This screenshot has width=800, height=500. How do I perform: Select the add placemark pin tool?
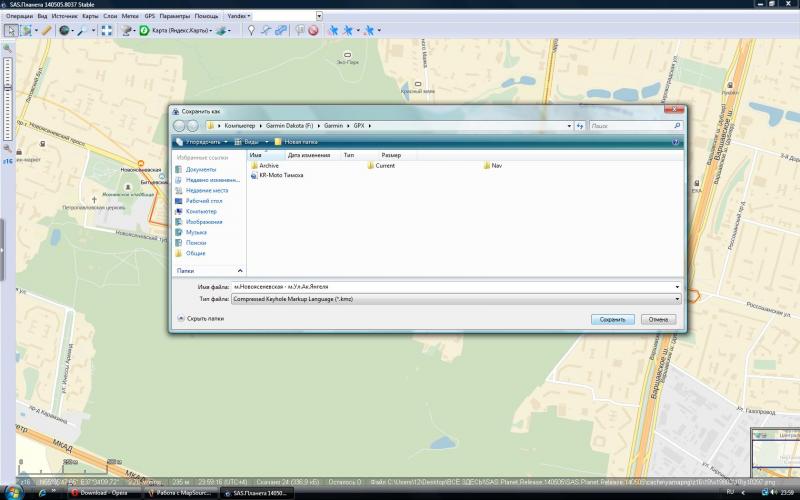(x=251, y=31)
